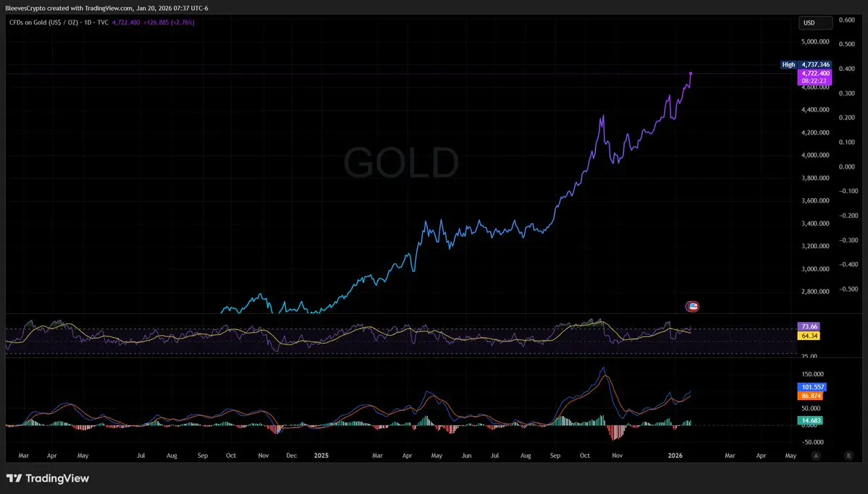Click the 08:22:23 countdown on price label
Screen dimensions: 868x494
pos(814,81)
